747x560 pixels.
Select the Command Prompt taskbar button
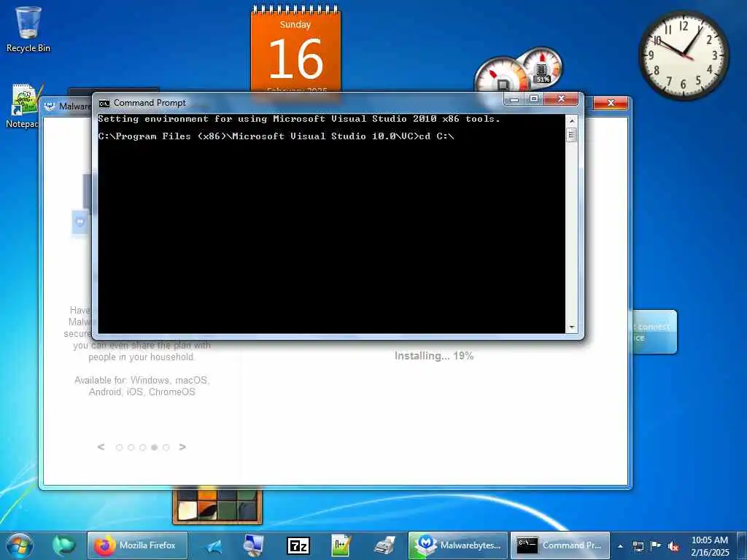tap(560, 545)
